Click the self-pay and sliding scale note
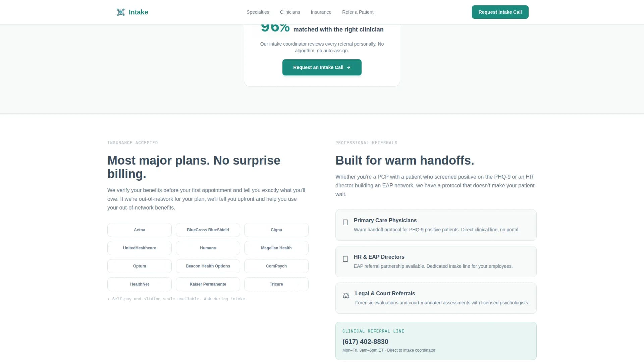Viewport: 644px width, 362px height. tap(177, 299)
